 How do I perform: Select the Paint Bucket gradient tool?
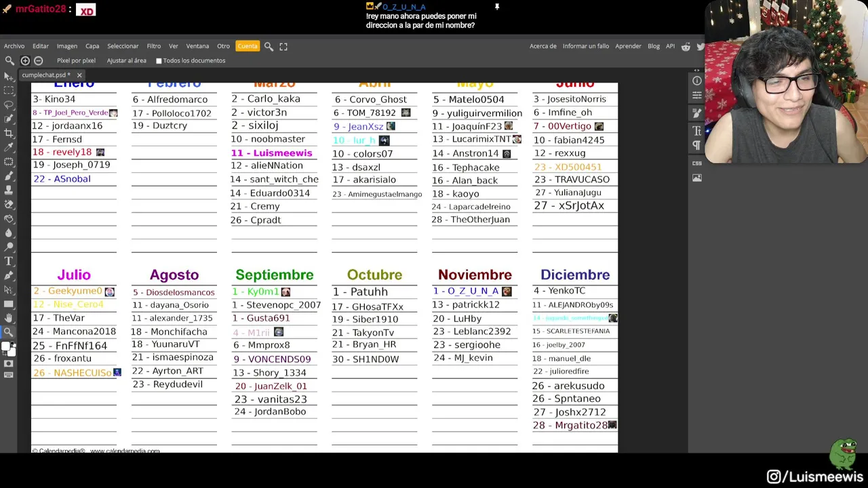[9, 219]
